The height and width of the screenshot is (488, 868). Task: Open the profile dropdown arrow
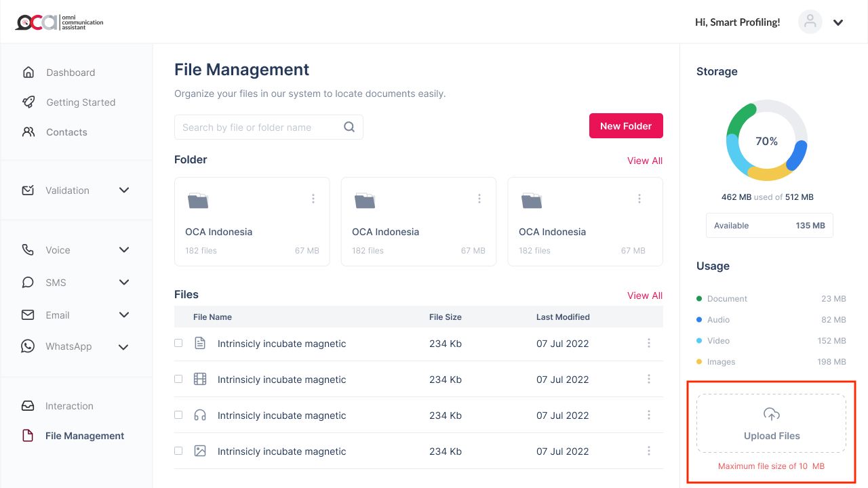pyautogui.click(x=838, y=22)
